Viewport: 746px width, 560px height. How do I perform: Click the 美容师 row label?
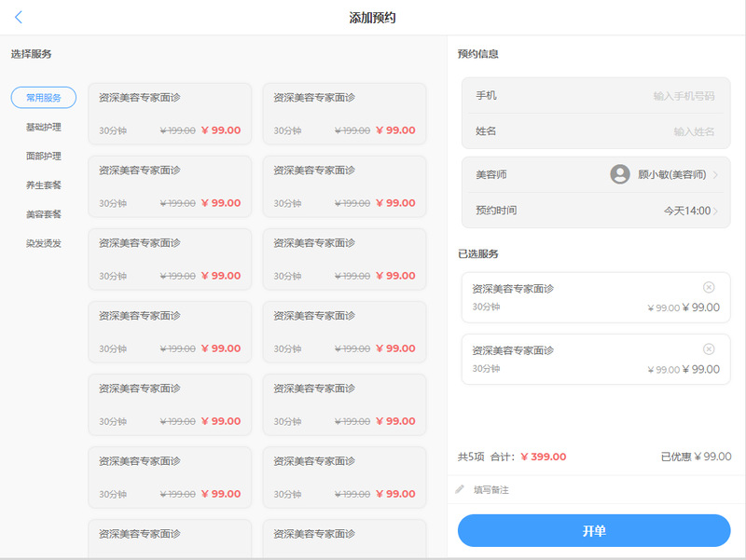(x=491, y=174)
